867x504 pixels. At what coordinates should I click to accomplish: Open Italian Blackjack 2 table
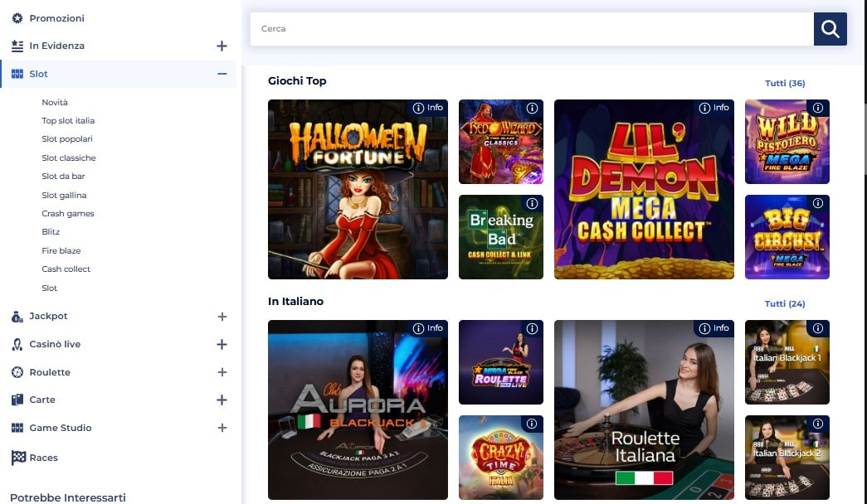tap(787, 457)
